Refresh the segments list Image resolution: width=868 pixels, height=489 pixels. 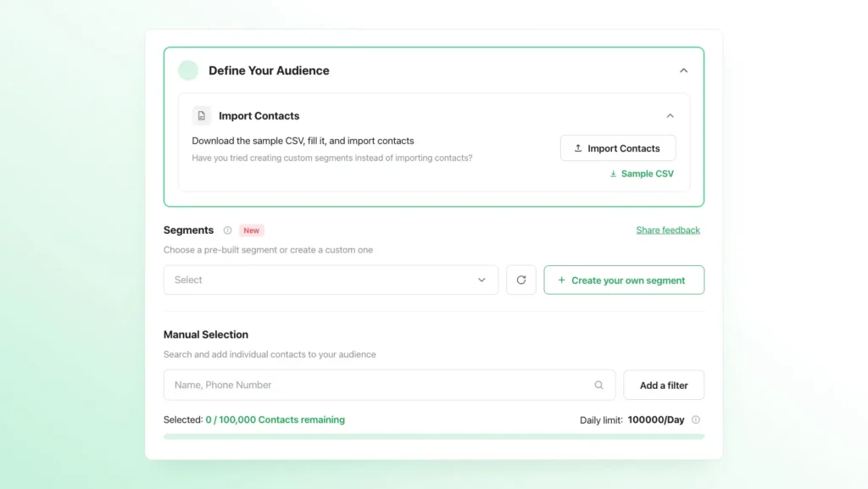pos(521,280)
